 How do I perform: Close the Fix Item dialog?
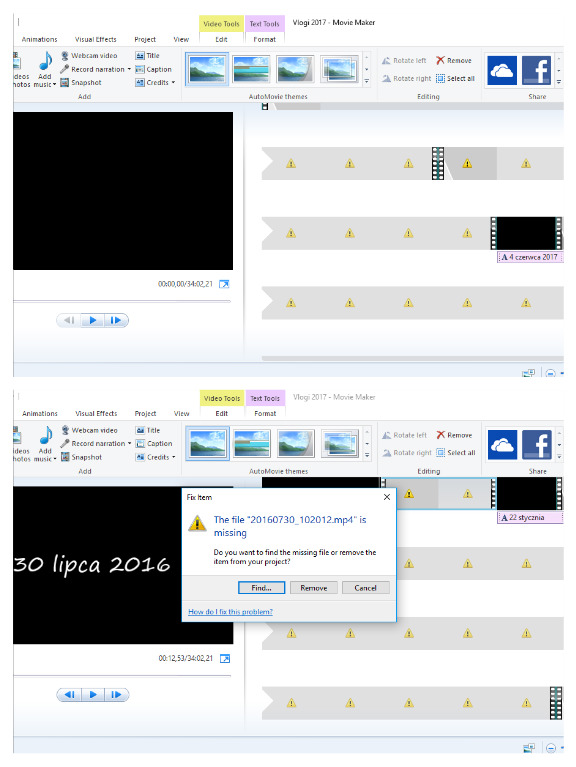click(x=387, y=497)
